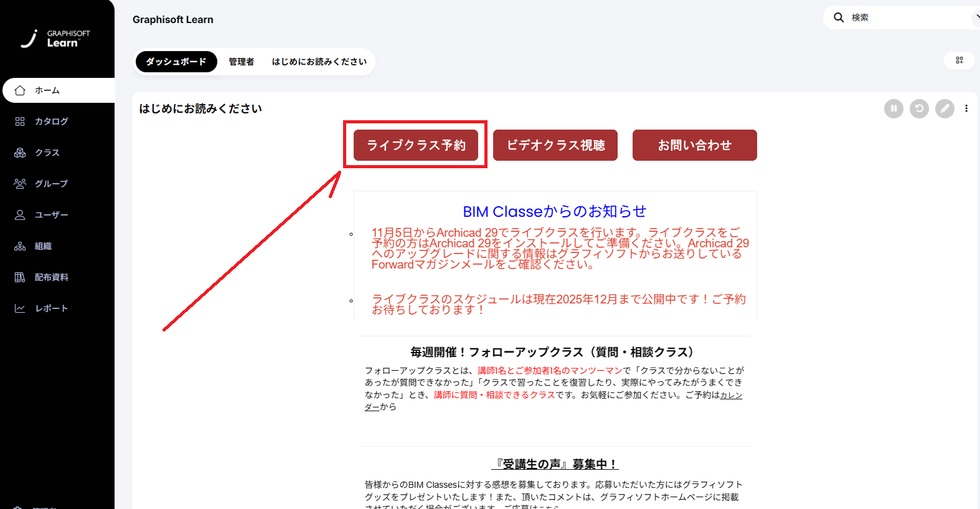
Task: Select the 管理者 tab
Action: 242,62
